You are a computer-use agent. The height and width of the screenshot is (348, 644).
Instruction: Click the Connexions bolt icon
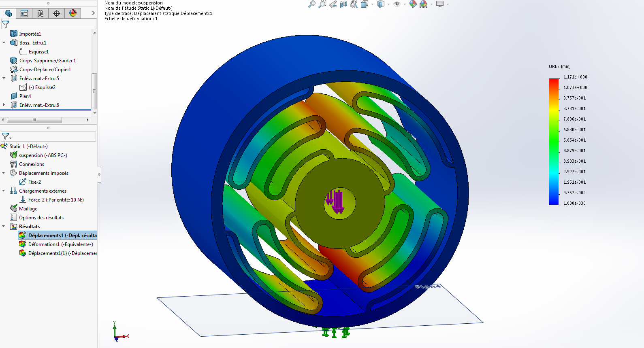14,164
